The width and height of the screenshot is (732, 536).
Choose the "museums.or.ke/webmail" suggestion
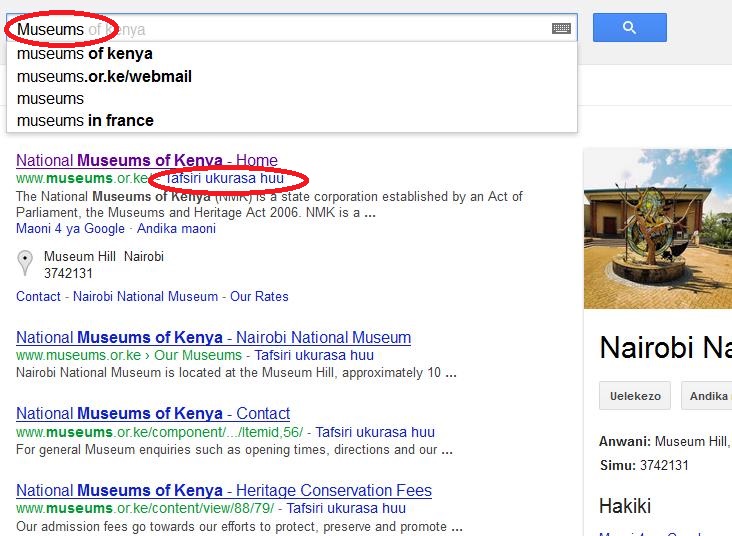pos(104,76)
